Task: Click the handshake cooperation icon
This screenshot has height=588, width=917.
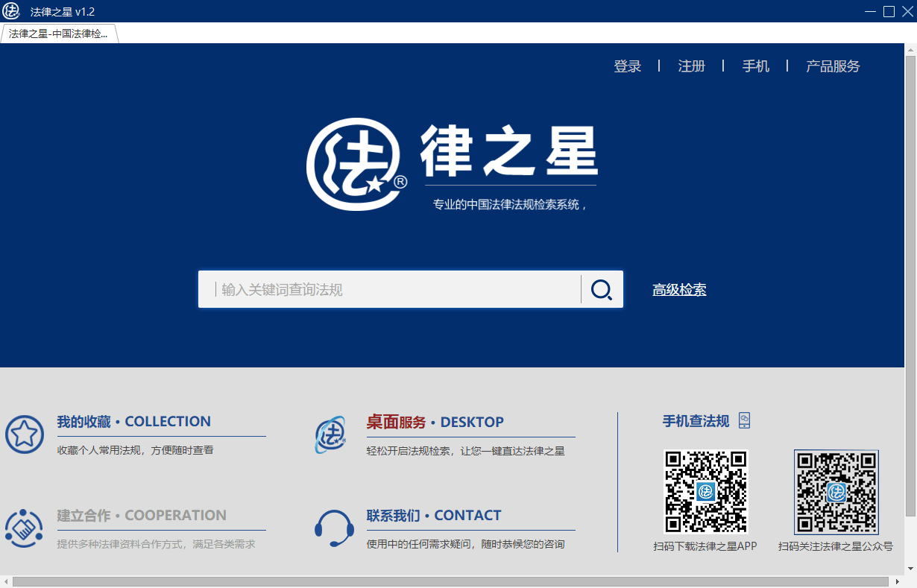Action: (x=25, y=528)
